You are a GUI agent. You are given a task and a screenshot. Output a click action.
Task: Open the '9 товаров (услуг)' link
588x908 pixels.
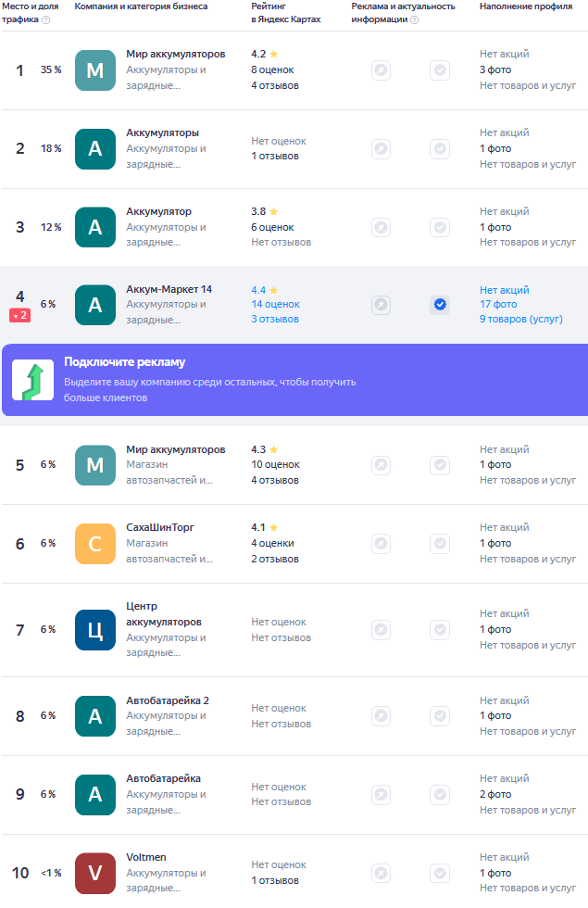520,319
